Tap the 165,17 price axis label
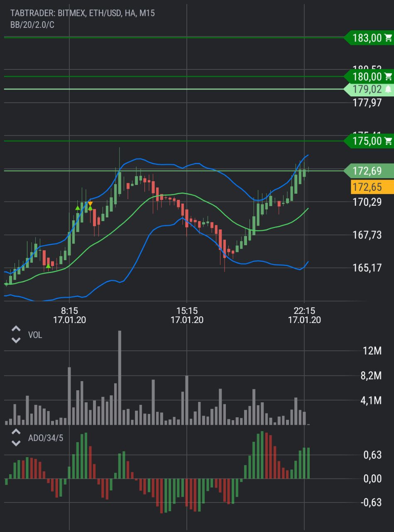This screenshot has width=394, height=532. 367,268
